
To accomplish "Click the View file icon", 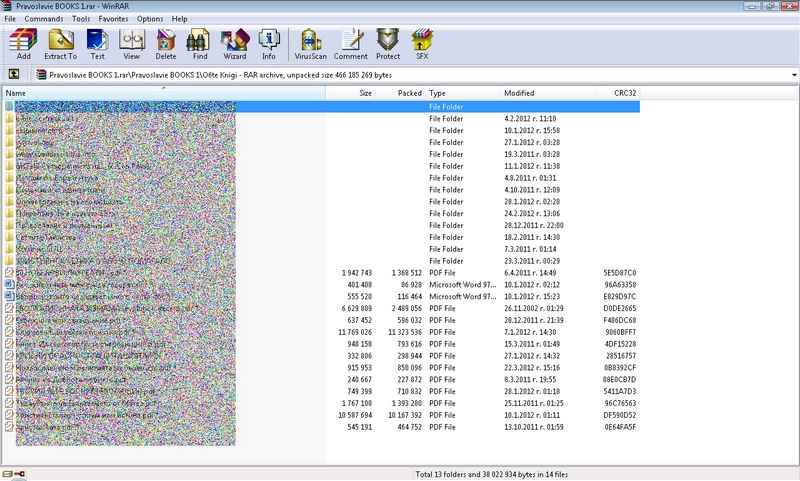I will click(x=132, y=44).
